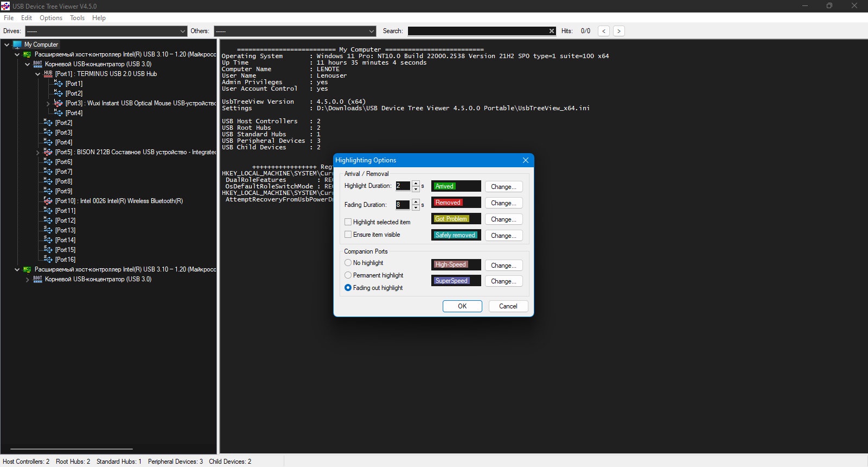Screen dimensions: 868x467
Task: Click the port icon of [Port16]
Action: point(48,260)
